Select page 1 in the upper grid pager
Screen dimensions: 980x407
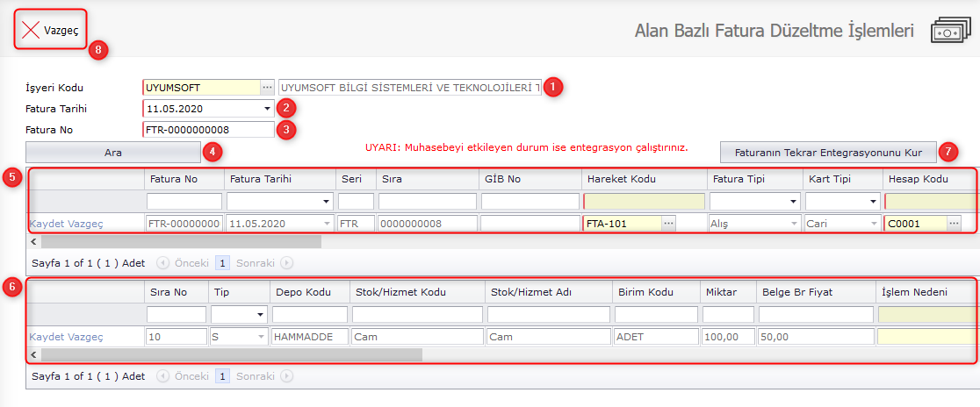point(223,262)
